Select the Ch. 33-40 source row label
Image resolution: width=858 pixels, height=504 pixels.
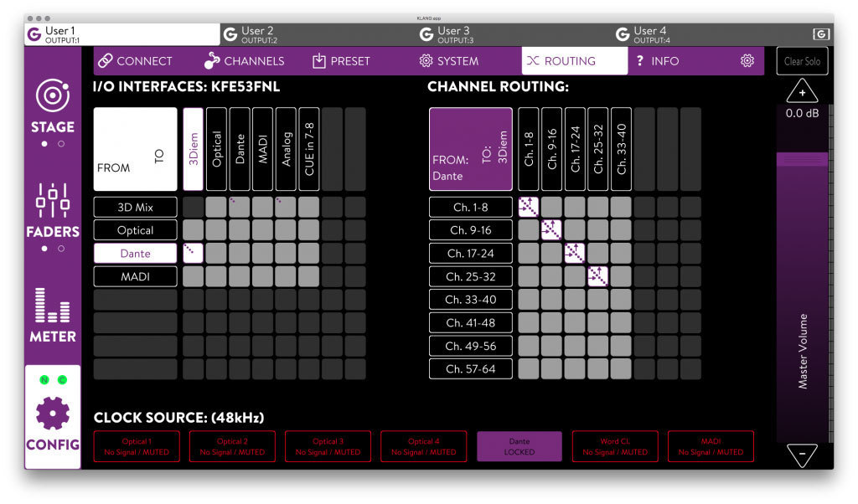coord(471,300)
